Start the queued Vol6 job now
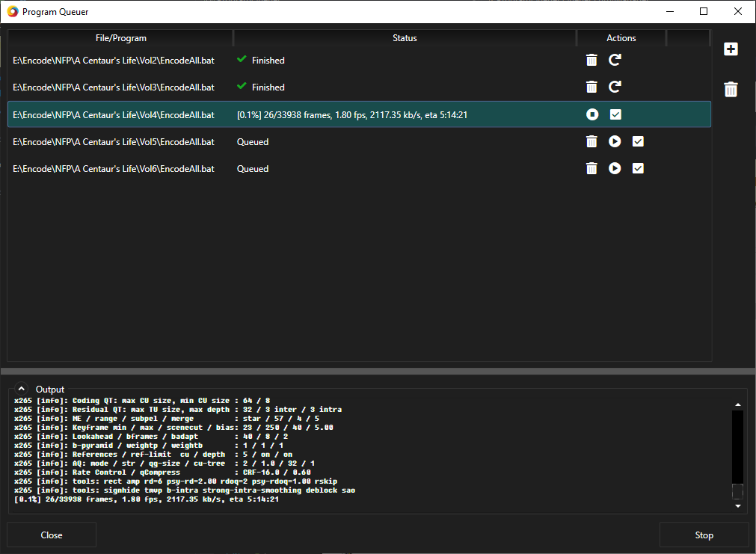The width and height of the screenshot is (756, 554). pyautogui.click(x=614, y=168)
